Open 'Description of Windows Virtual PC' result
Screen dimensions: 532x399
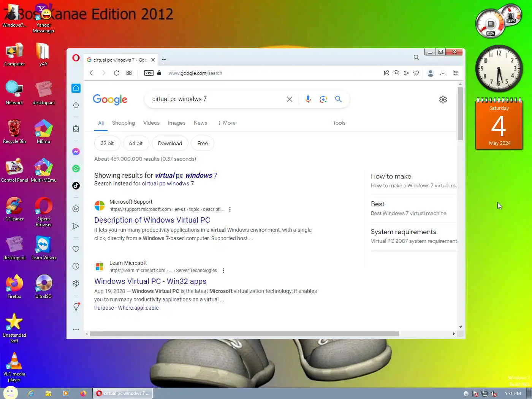pos(152,220)
